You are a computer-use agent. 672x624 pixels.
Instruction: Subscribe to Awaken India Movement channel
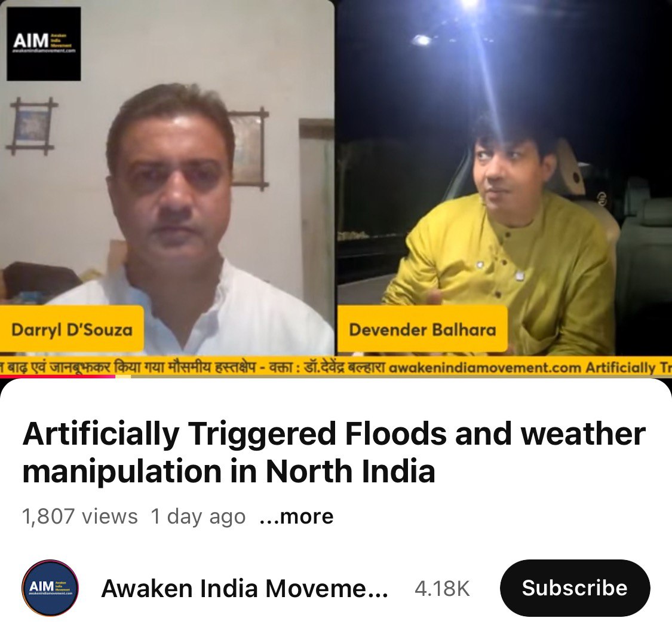point(575,588)
